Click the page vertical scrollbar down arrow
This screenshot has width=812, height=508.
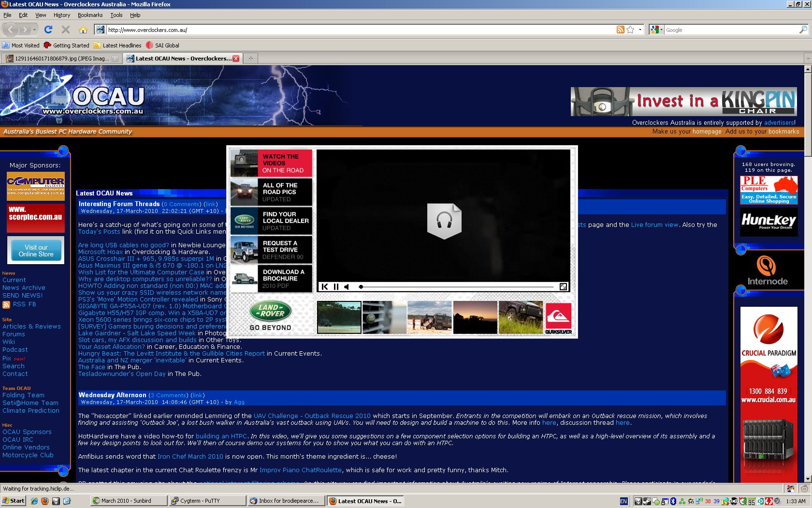808,478
